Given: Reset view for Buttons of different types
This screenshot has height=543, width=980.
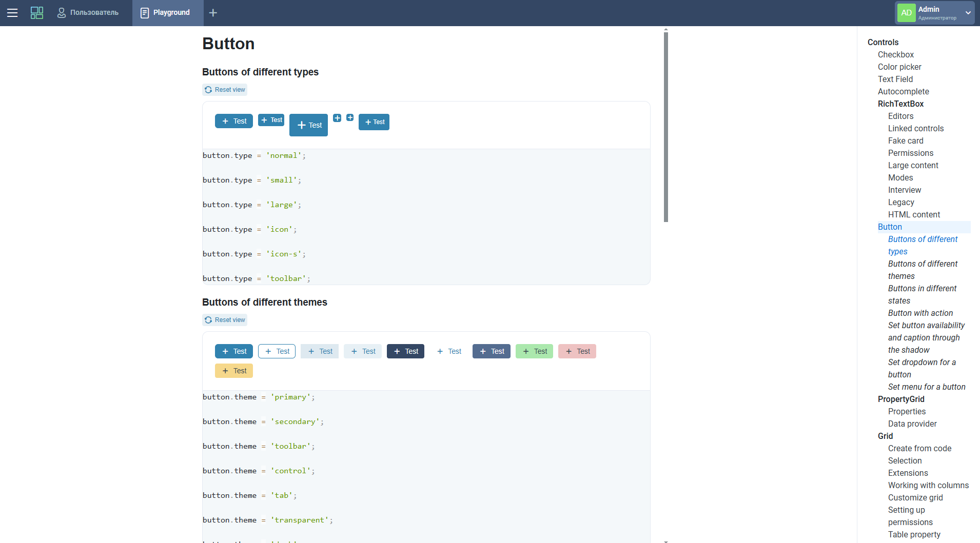Looking at the screenshot, I should click(x=225, y=90).
